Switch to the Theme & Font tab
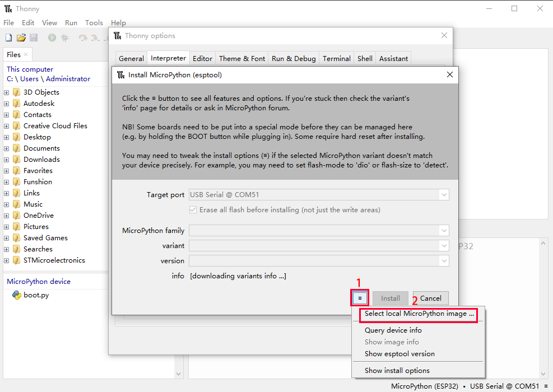 (242, 58)
